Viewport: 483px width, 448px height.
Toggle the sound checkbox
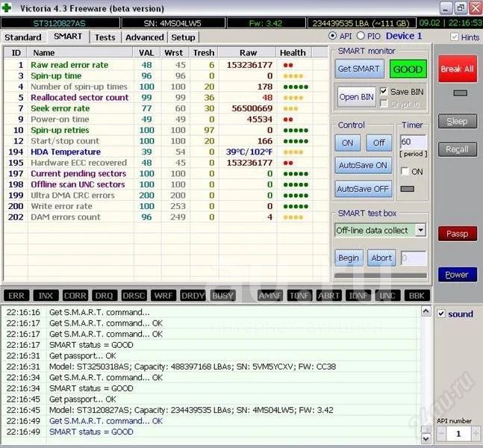click(441, 314)
